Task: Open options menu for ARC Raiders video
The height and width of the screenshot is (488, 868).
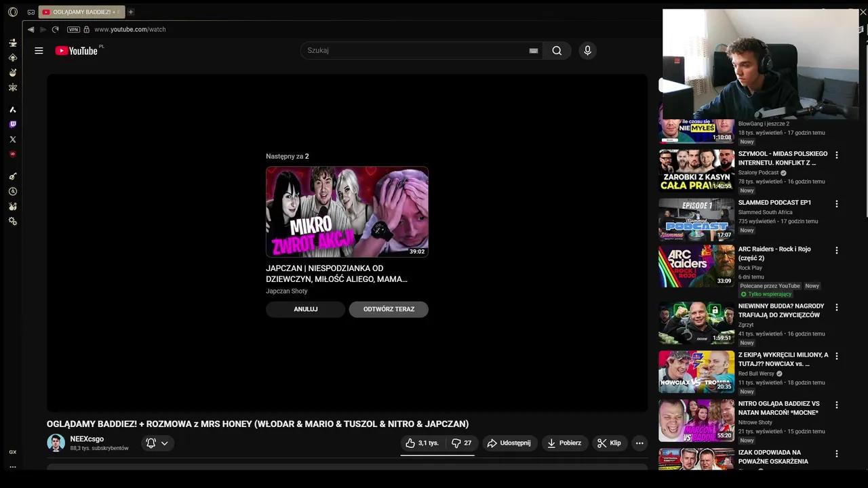Action: click(836, 251)
